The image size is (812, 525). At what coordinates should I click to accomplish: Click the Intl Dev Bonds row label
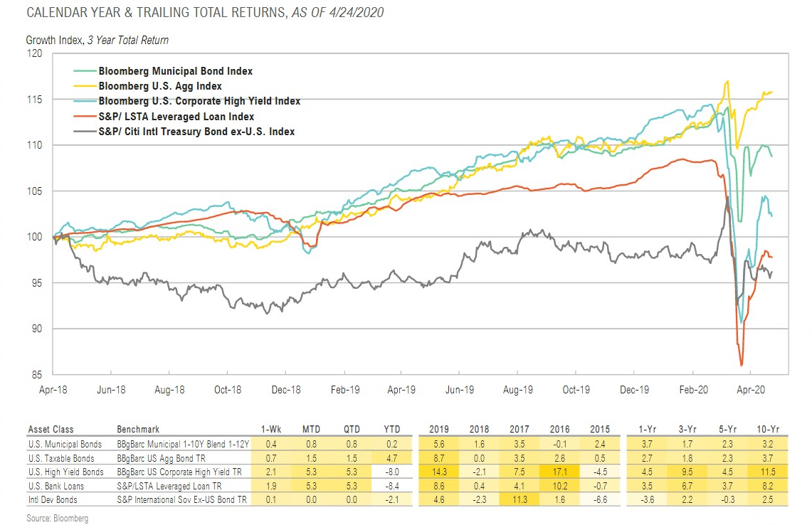[53, 499]
